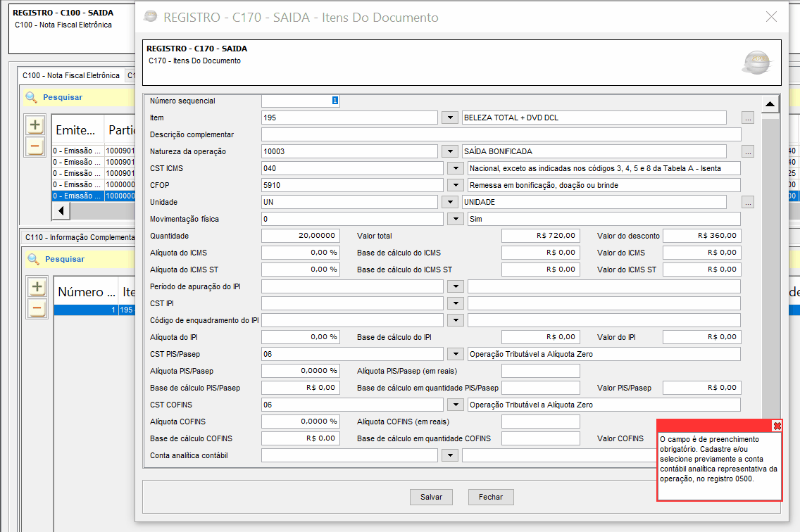Edit the Valor do IPI field
The width and height of the screenshot is (800, 532).
click(702, 337)
